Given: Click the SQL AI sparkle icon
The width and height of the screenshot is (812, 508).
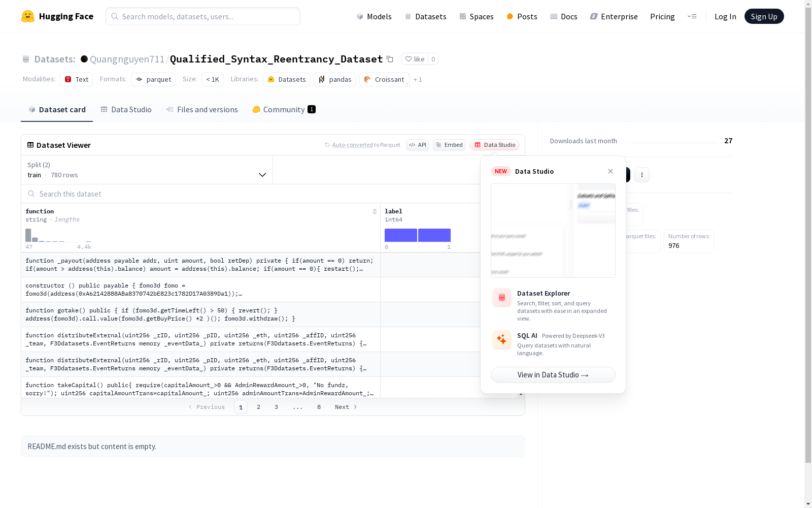Looking at the screenshot, I should (502, 339).
